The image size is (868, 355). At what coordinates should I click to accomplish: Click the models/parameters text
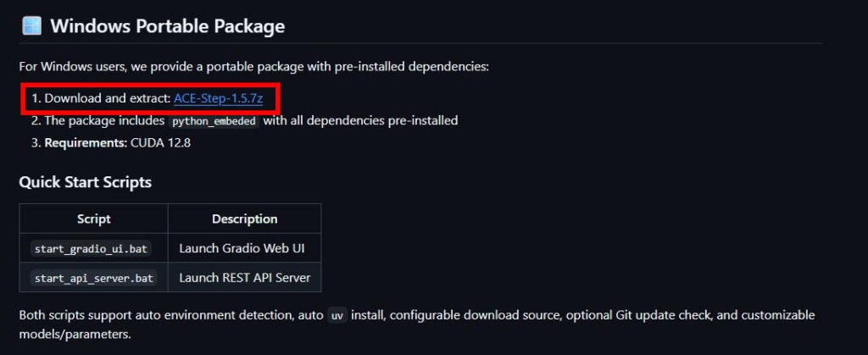[75, 334]
